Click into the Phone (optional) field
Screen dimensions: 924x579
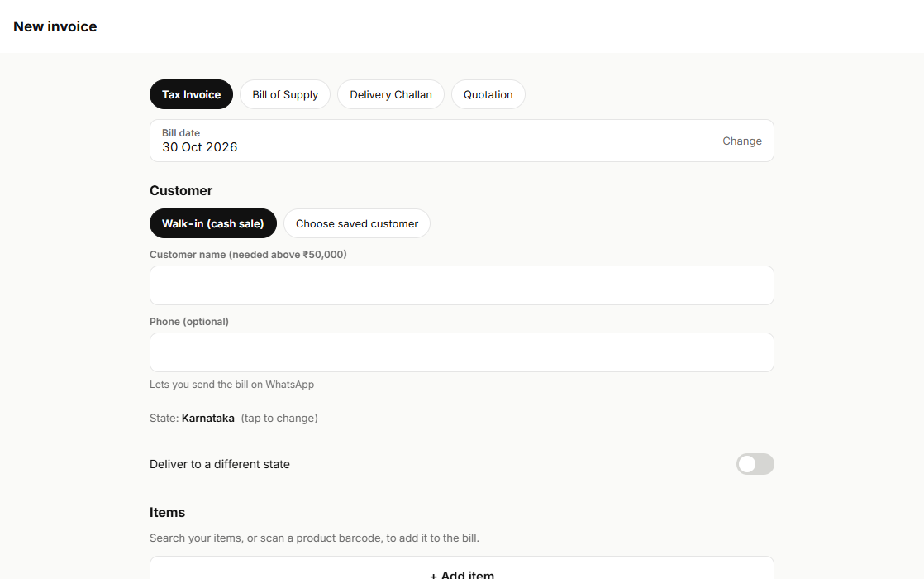pyautogui.click(x=461, y=352)
